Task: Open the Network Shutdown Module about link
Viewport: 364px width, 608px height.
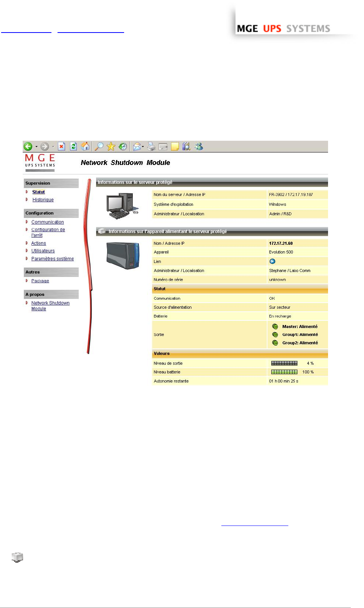Action: [50, 306]
